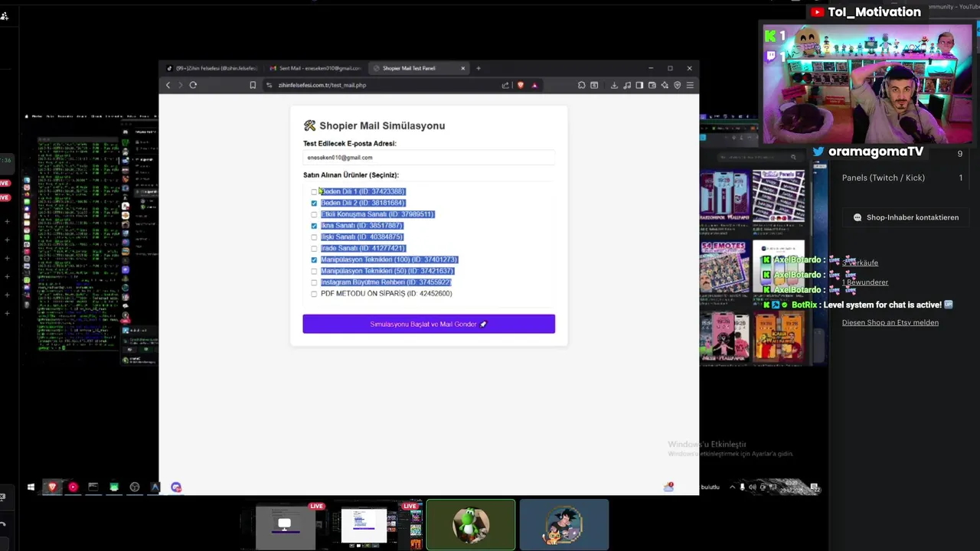Expand the hidden system tray icons chevron
980x551 pixels.
(732, 487)
